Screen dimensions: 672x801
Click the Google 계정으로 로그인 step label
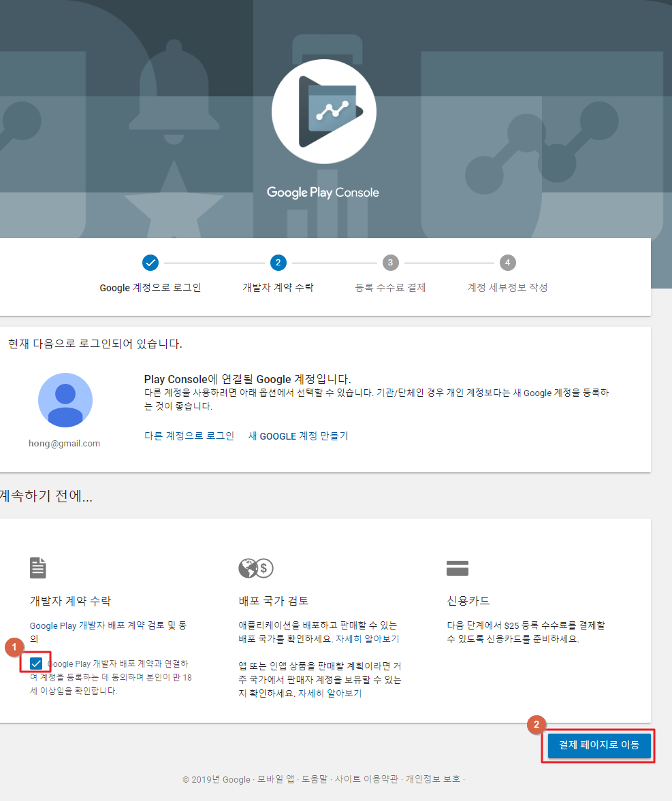[x=150, y=288]
